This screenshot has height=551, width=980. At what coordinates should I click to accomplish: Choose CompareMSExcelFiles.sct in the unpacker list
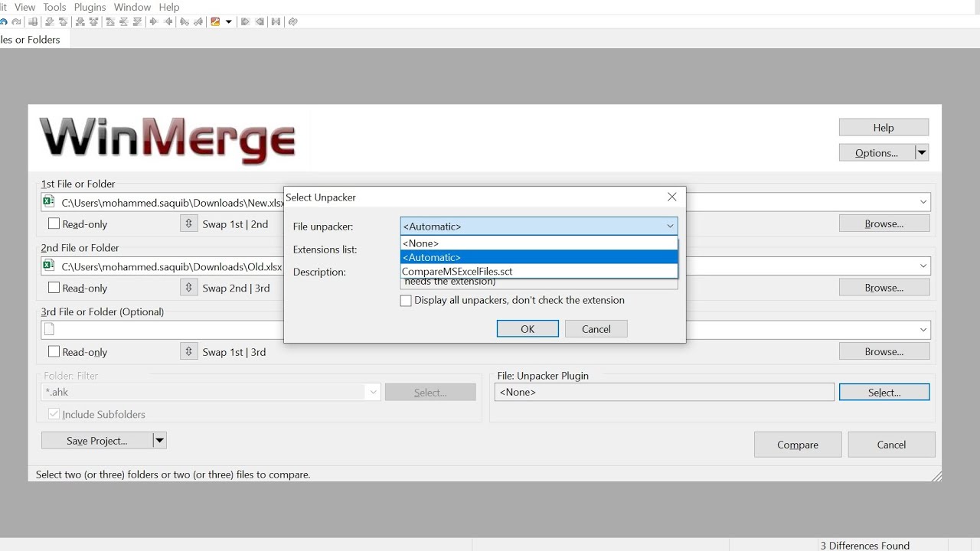pos(539,271)
